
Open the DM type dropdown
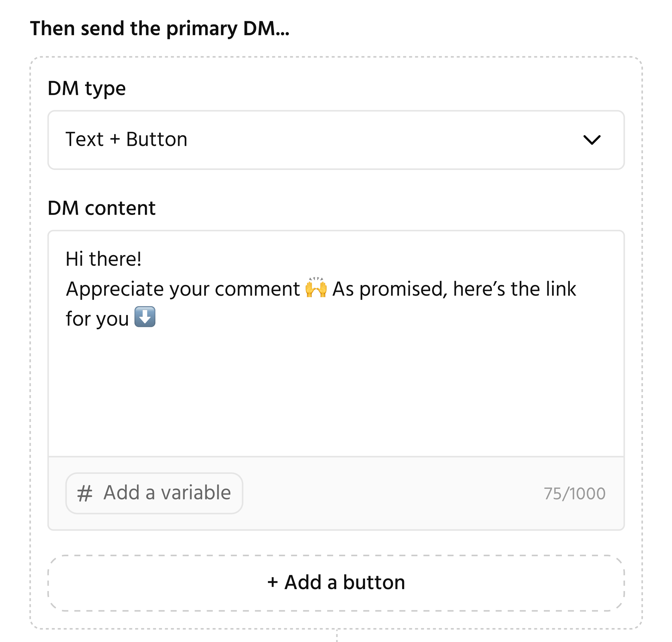pyautogui.click(x=335, y=140)
